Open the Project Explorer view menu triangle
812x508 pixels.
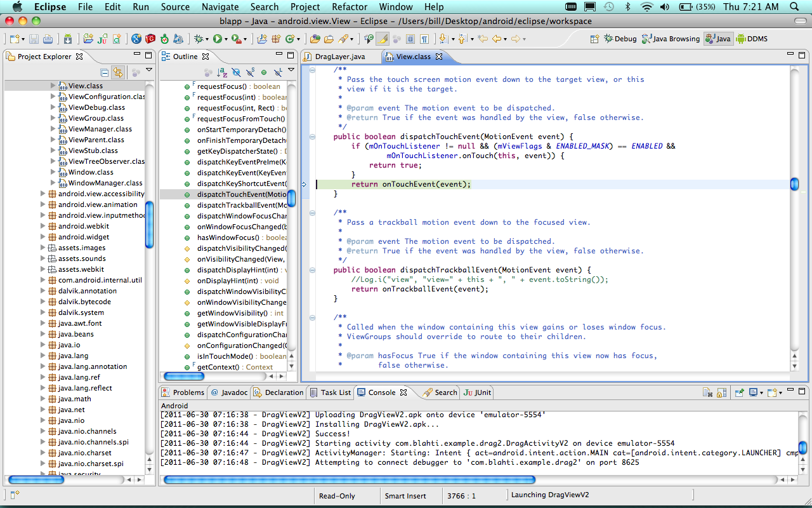pos(149,70)
